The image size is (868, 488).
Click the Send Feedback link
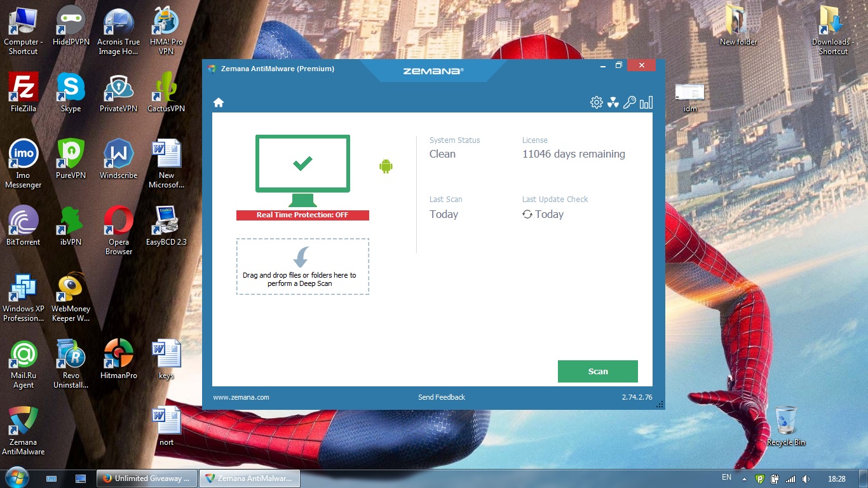(442, 397)
